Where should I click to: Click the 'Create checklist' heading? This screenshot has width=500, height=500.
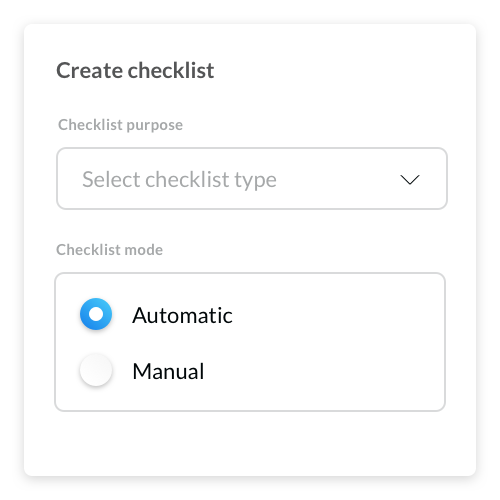(135, 70)
